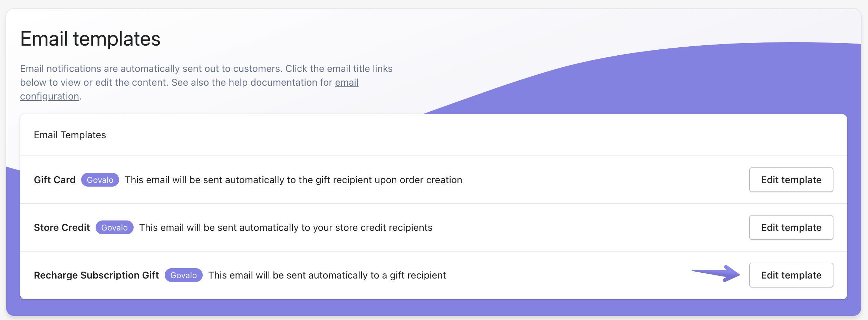Select the Gift Card row title
868x320 pixels.
pyautogui.click(x=55, y=180)
